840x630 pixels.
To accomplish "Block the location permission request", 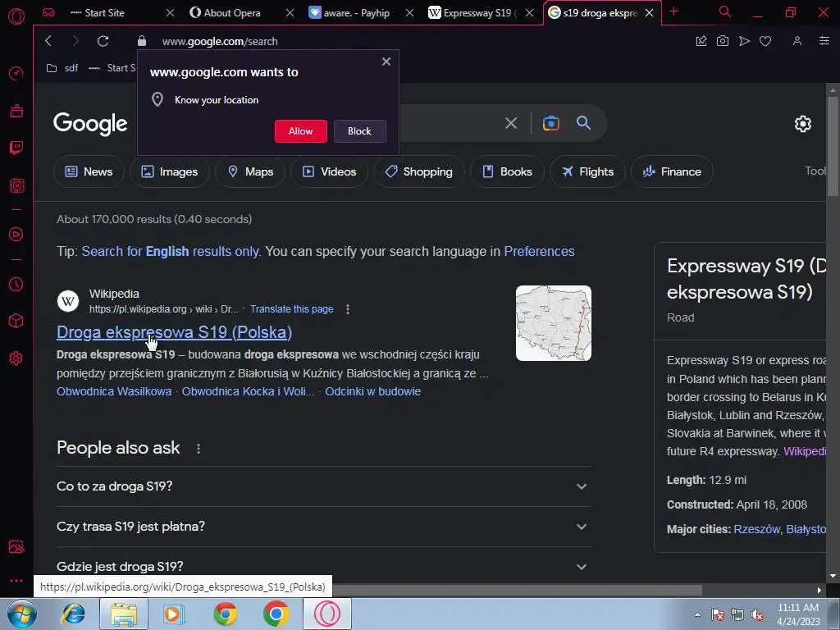I will click(x=359, y=131).
